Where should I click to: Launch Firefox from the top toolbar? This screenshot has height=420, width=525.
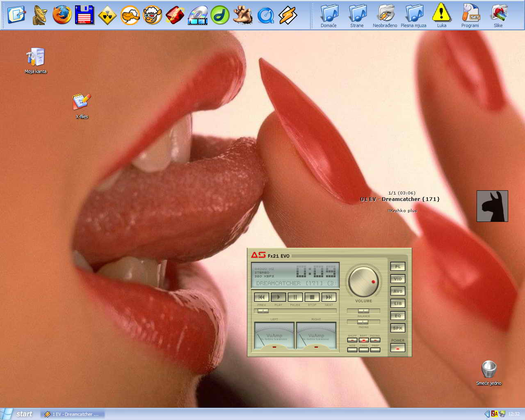tap(62, 15)
